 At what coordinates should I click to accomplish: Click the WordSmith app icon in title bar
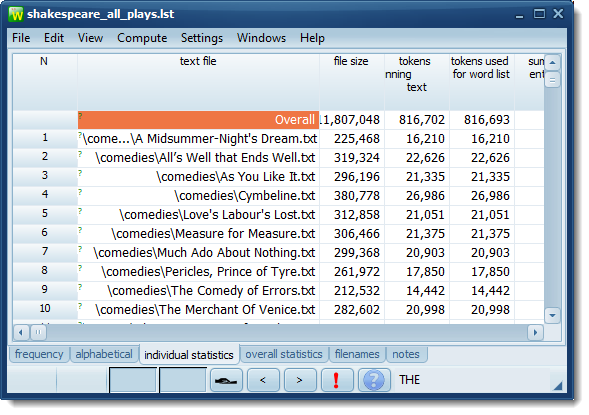(16, 14)
